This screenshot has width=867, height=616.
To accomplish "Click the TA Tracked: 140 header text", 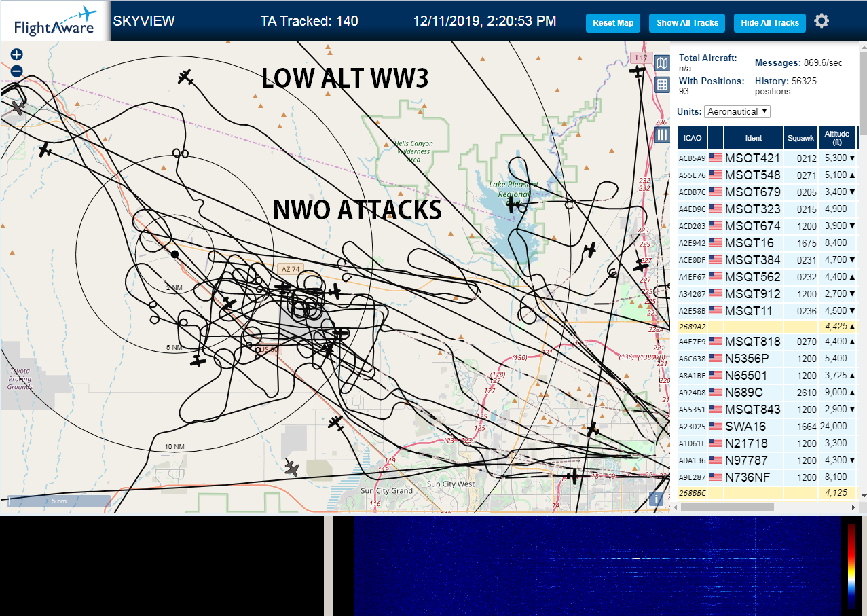I will 309,21.
